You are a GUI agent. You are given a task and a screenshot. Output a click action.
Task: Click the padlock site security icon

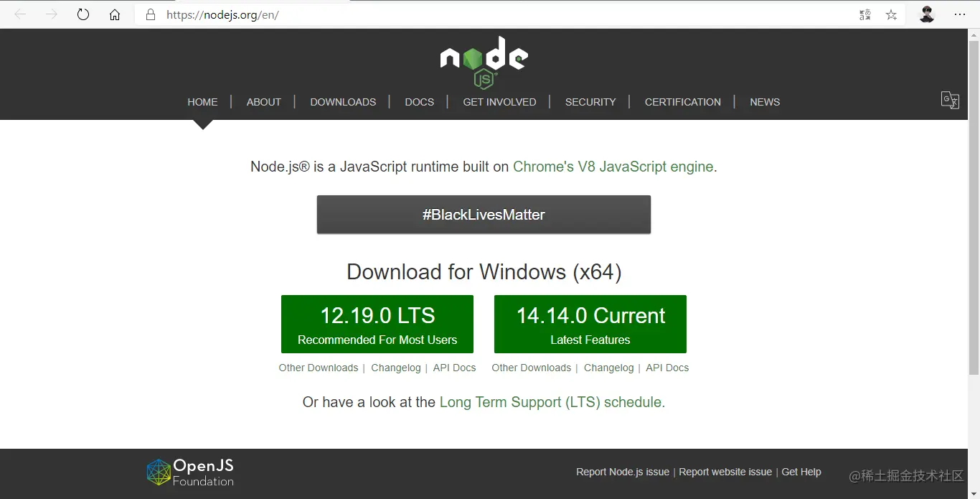[x=151, y=14]
